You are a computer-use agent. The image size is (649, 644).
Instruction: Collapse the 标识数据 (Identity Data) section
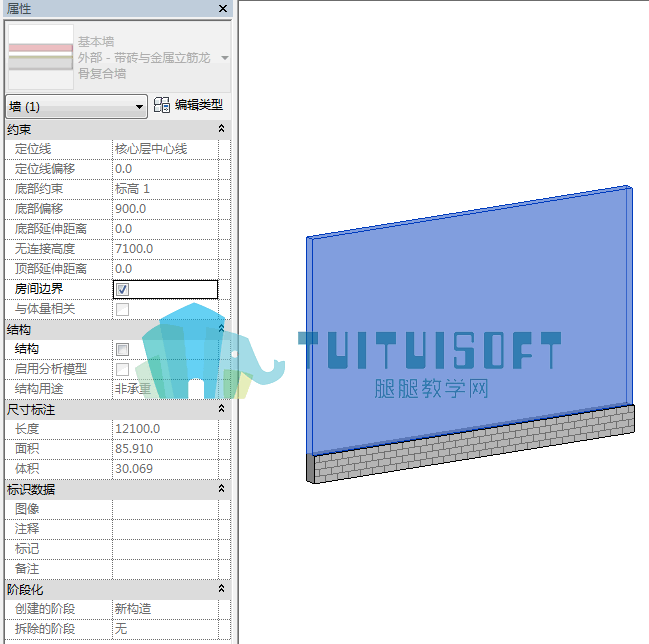[x=221, y=489]
